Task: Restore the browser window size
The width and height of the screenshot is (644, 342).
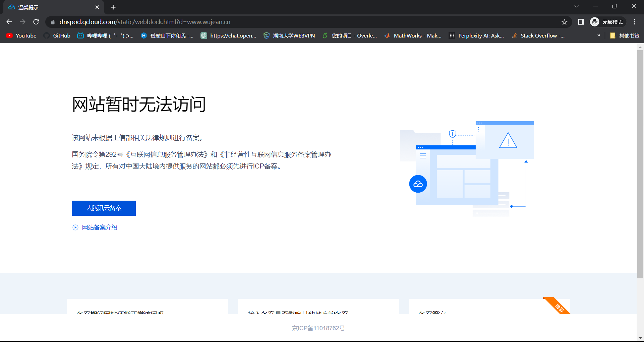Action: pyautogui.click(x=614, y=6)
